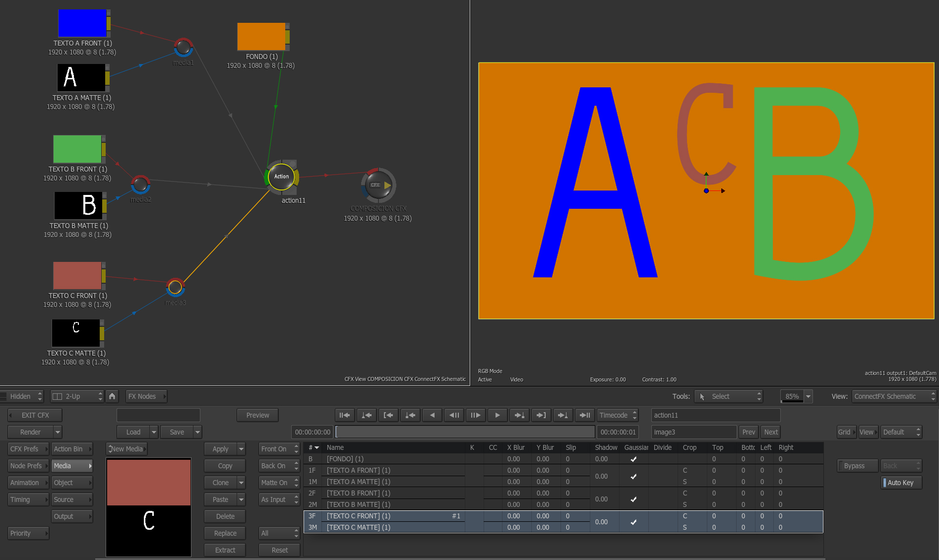Open the Source menu
Screen dimensions: 939x560
pyautogui.click(x=72, y=499)
